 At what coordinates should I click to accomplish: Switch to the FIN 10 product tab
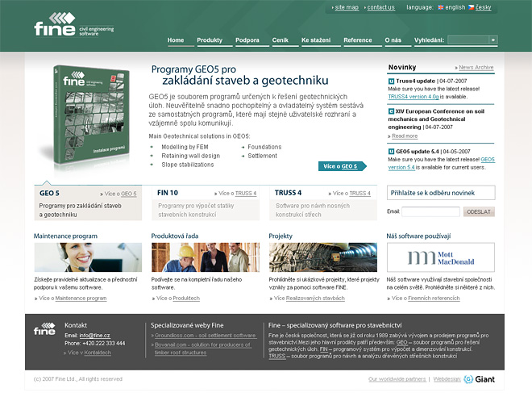pos(168,194)
